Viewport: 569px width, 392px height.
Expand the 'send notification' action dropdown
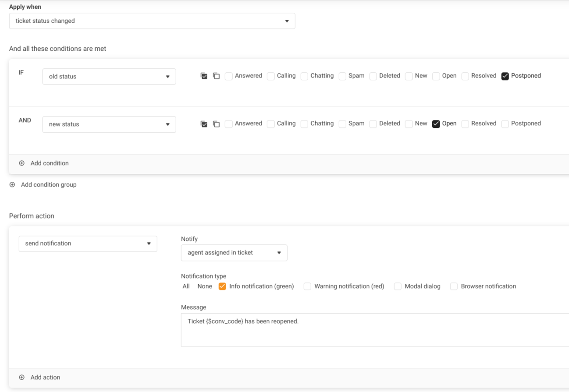(x=88, y=244)
